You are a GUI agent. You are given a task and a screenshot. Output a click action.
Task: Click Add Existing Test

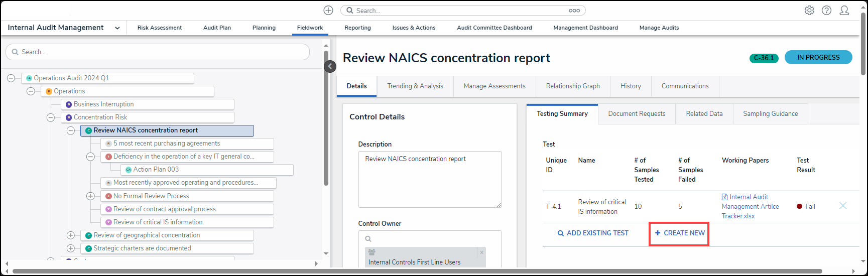click(x=593, y=233)
